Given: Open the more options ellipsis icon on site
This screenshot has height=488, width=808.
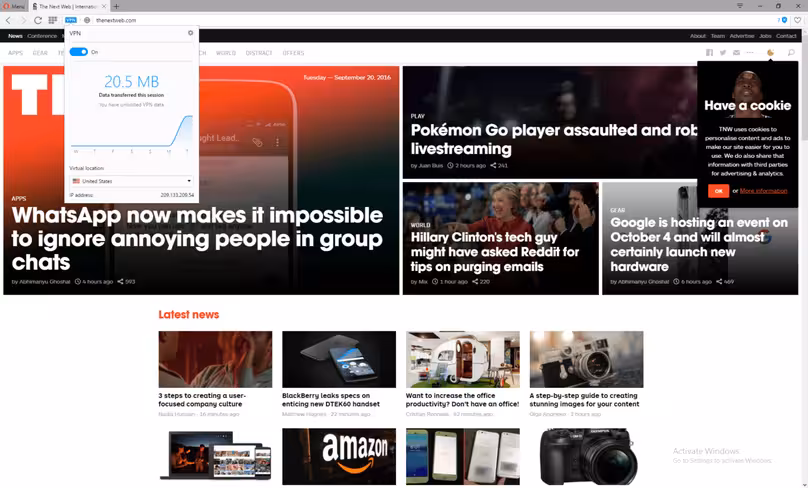Looking at the screenshot, I should pos(750,53).
